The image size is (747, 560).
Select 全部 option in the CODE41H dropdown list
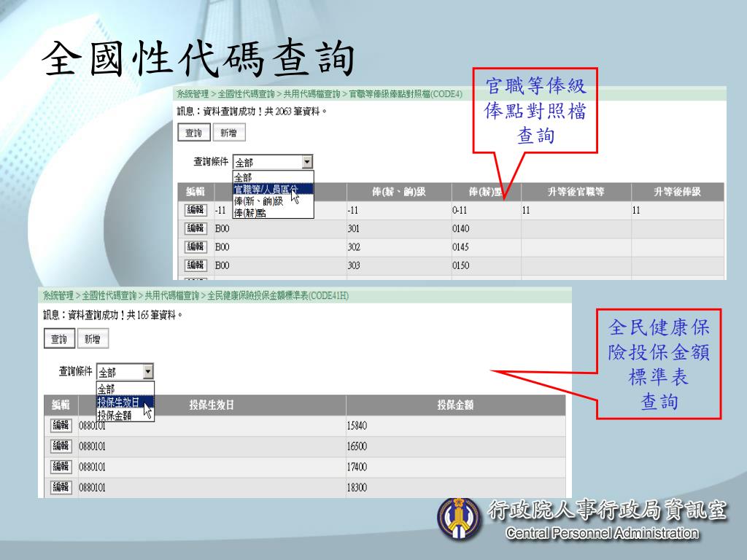click(x=125, y=389)
